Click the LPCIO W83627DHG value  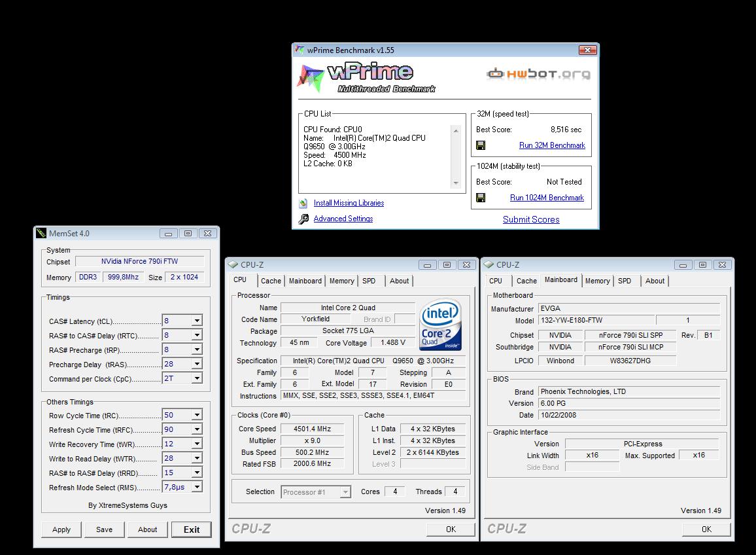coord(630,361)
